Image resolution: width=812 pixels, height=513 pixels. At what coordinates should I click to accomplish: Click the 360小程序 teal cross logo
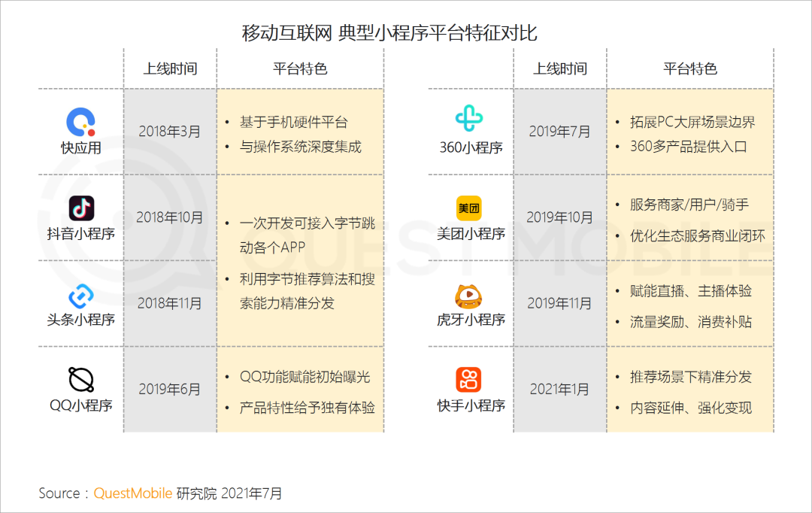pyautogui.click(x=469, y=118)
